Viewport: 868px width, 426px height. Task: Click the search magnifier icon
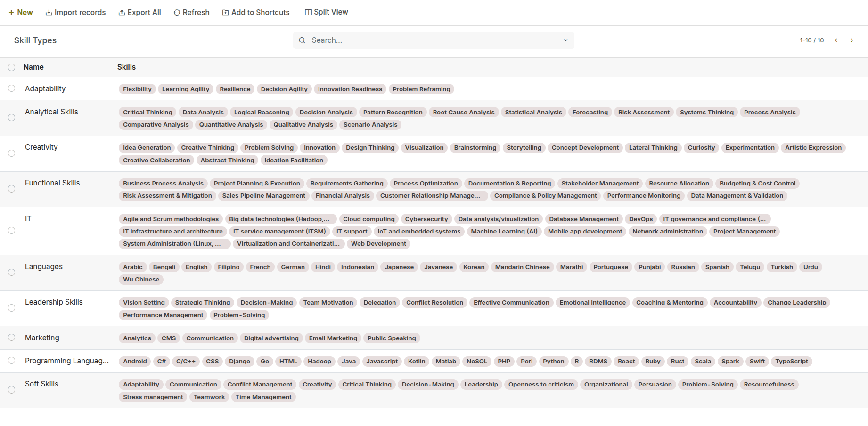tap(302, 40)
